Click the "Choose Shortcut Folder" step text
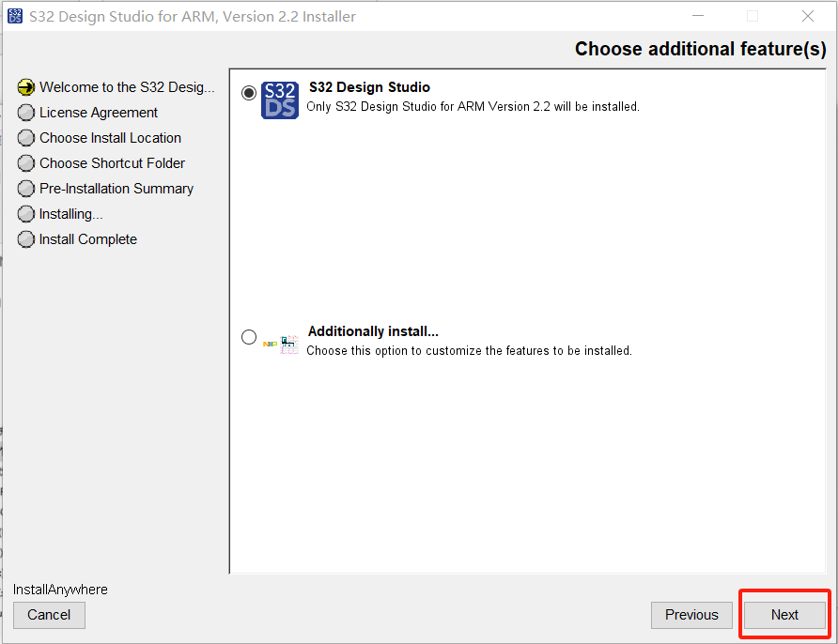This screenshot has width=838, height=644. click(112, 162)
